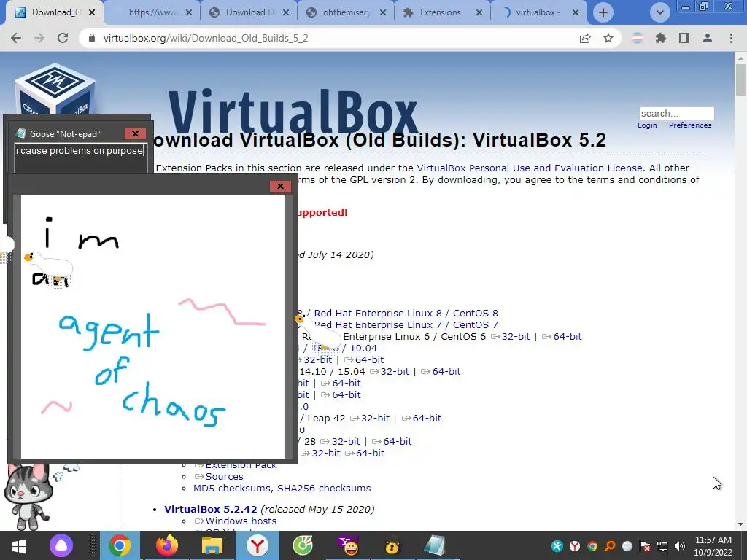
Task: Open the purple Alice assistant icon
Action: click(61, 545)
